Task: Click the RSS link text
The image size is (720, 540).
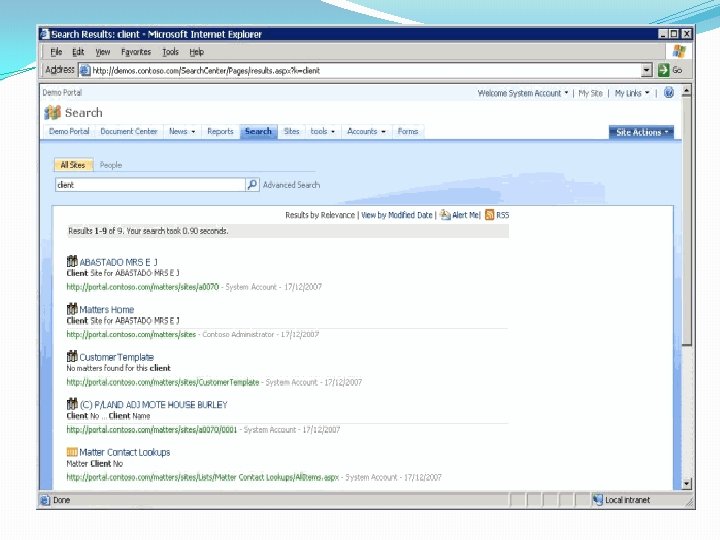Action: coord(502,215)
